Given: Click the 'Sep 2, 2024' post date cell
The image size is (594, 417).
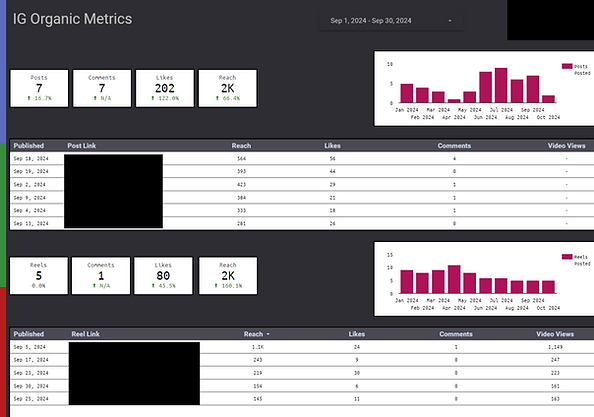Looking at the screenshot, I should pyautogui.click(x=30, y=185).
